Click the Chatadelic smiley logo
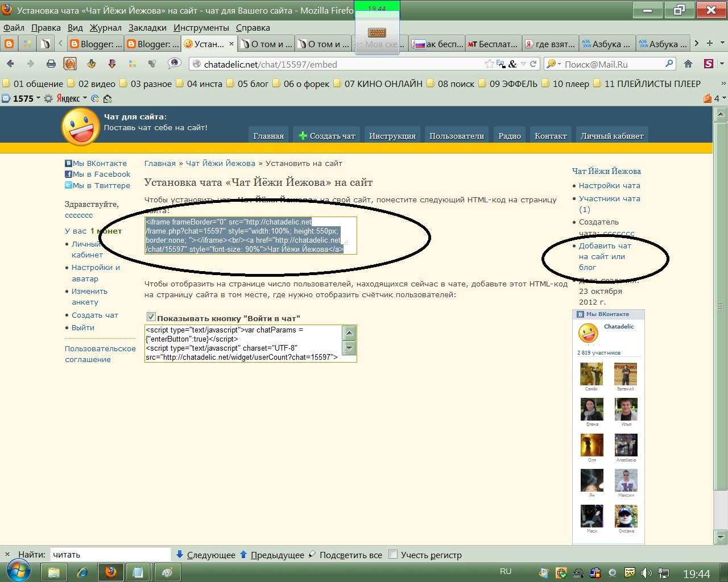728x582 pixels. pos(81,126)
